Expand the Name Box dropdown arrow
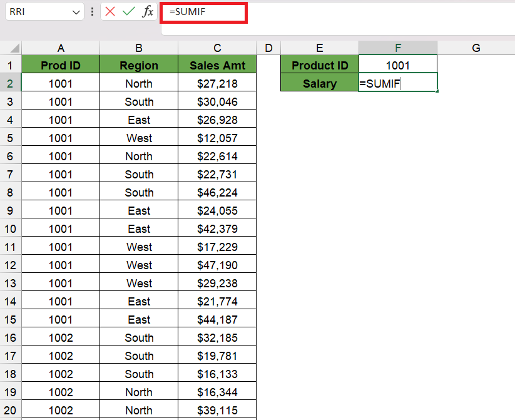The width and height of the screenshot is (515, 420). 76,12
